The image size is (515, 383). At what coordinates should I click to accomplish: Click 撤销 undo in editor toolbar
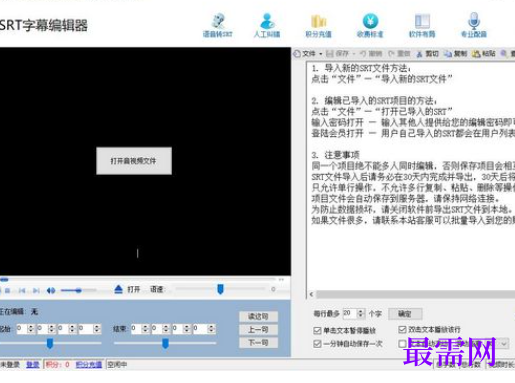tap(371, 54)
